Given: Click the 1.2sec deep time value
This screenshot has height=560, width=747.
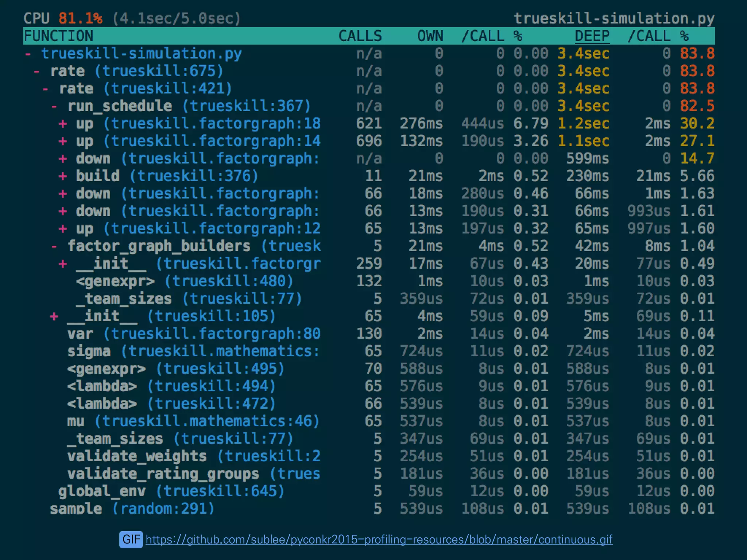Looking at the screenshot, I should coord(584,124).
